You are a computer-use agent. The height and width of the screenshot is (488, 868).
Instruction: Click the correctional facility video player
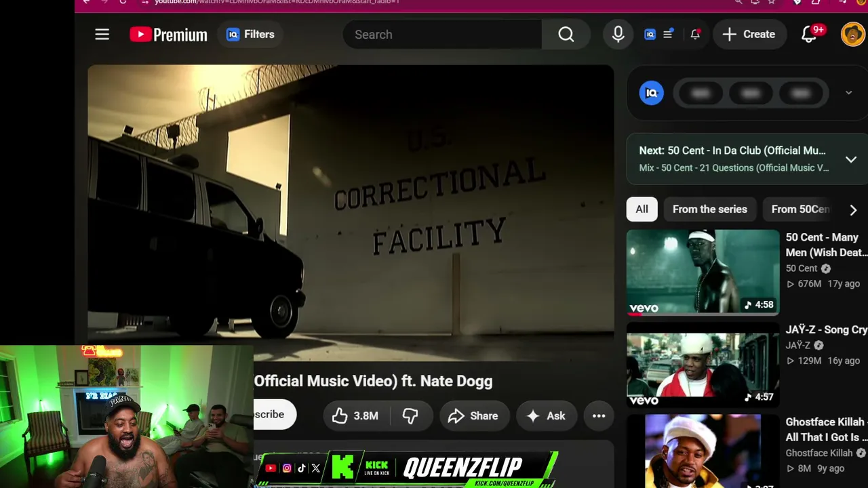pyautogui.click(x=351, y=212)
